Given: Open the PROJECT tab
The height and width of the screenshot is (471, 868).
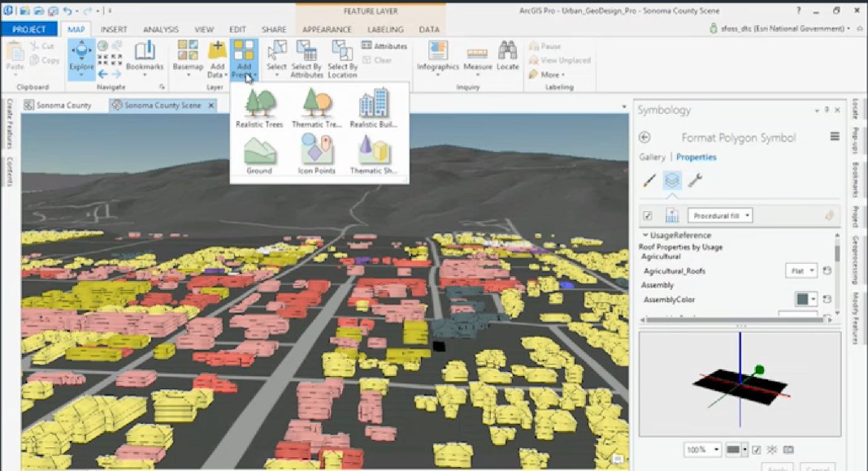Looking at the screenshot, I should (28, 28).
